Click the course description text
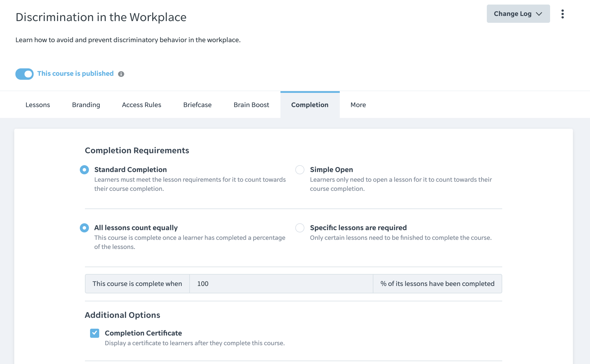 [128, 40]
